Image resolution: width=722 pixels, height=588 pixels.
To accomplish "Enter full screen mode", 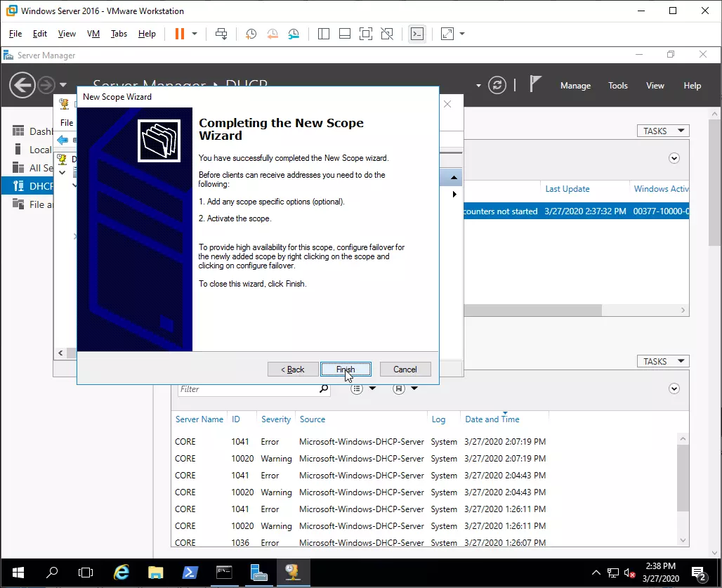I will [366, 34].
